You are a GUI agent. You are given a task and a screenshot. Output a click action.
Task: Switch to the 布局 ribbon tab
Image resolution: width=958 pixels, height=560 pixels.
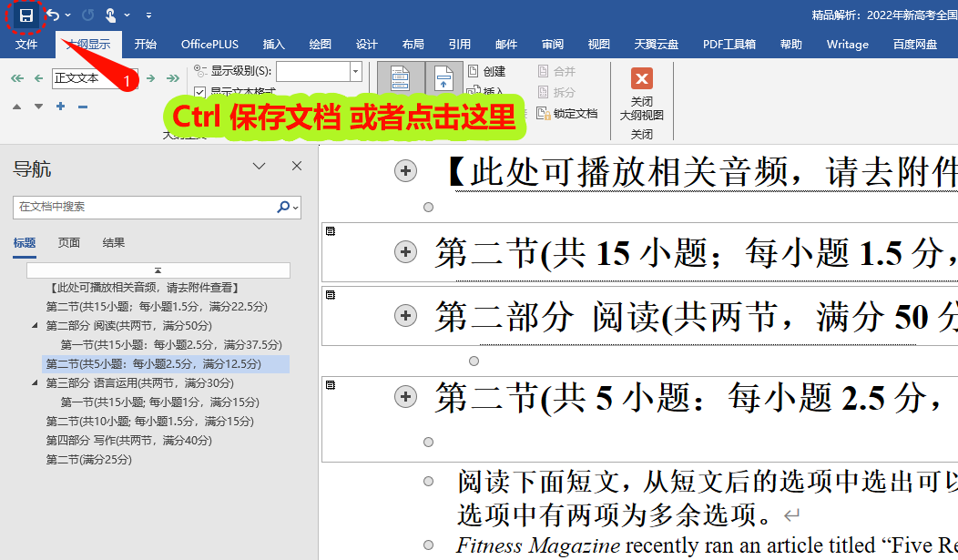(x=413, y=44)
